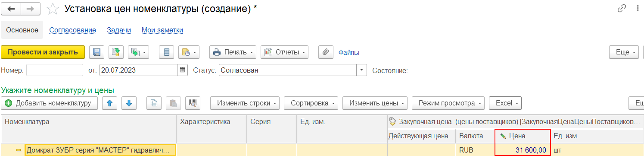Search by barcode using barcode icon
Image resolution: width=644 pixels, height=156 pixels.
click(193, 103)
